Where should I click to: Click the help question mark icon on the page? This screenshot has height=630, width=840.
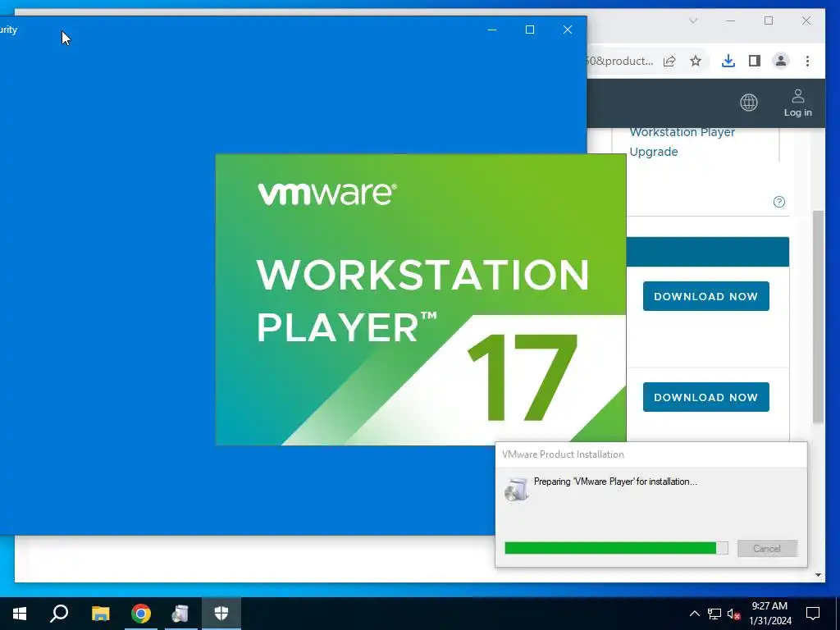pos(779,202)
